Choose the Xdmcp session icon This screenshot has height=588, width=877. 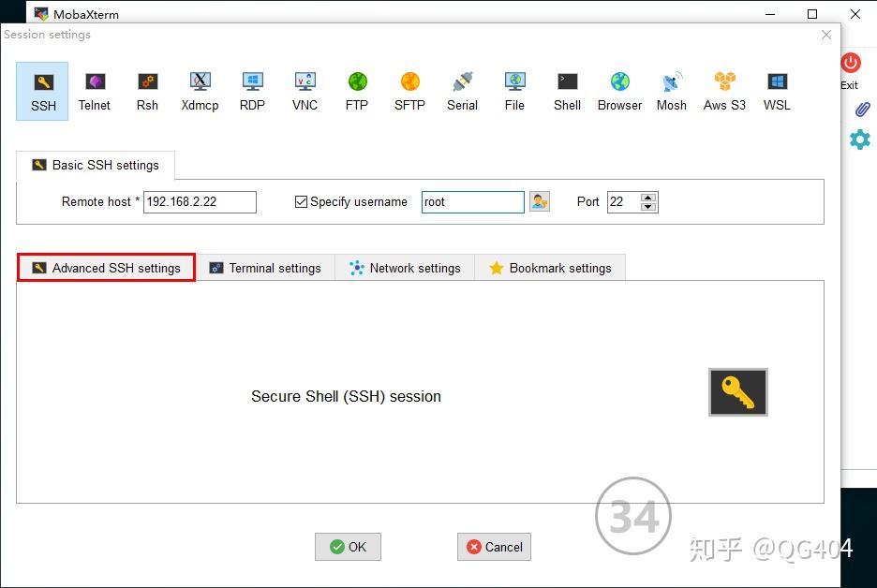[x=200, y=91]
